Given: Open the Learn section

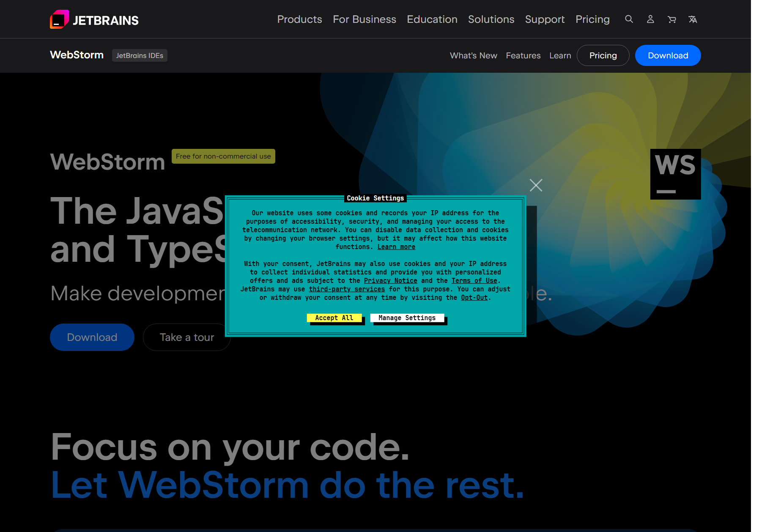Looking at the screenshot, I should tap(560, 55).
